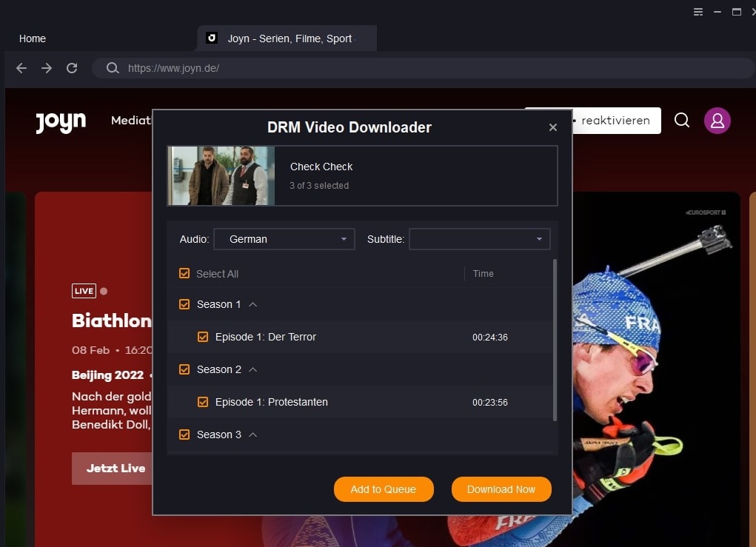The image size is (756, 547).
Task: Click the Check Check title text
Action: (321, 167)
